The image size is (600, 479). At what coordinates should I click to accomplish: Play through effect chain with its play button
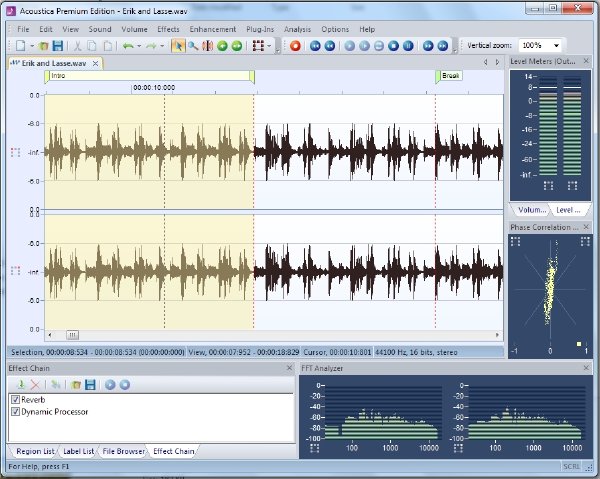(110, 385)
